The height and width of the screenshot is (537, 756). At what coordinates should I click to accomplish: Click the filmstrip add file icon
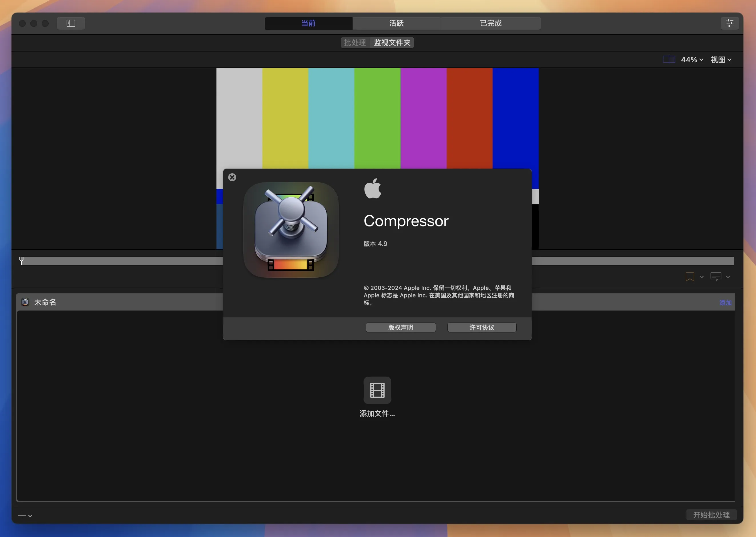tap(377, 390)
